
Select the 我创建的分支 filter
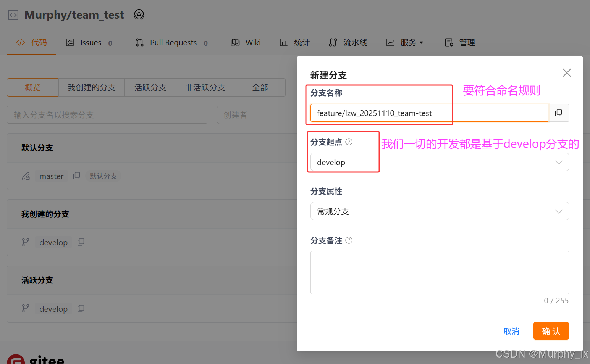point(91,87)
